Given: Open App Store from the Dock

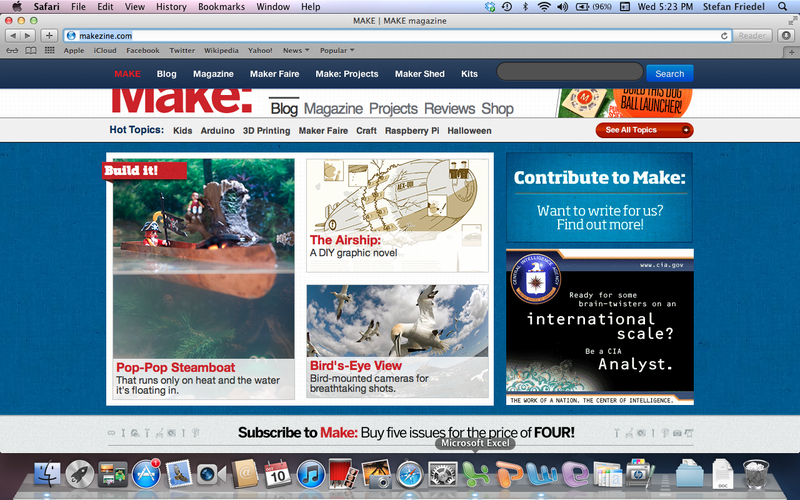Looking at the screenshot, I should [146, 474].
